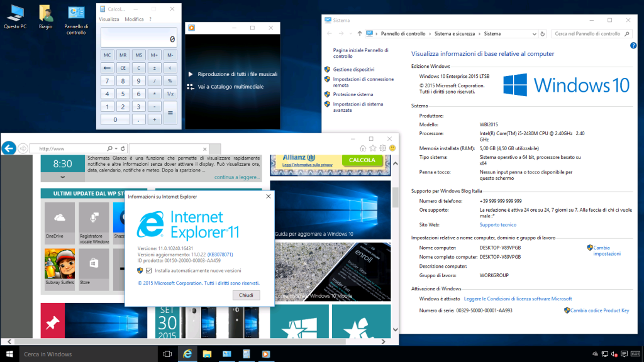Open Internet Explorer favorites star icon
Screen dimensions: 644x362
372,148
